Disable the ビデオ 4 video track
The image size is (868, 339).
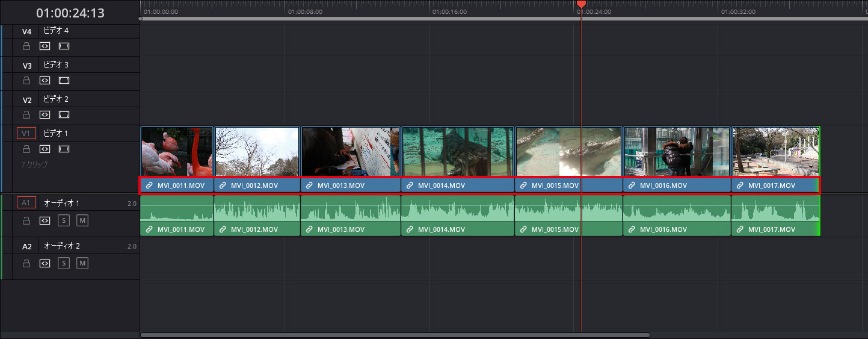pyautogui.click(x=64, y=46)
